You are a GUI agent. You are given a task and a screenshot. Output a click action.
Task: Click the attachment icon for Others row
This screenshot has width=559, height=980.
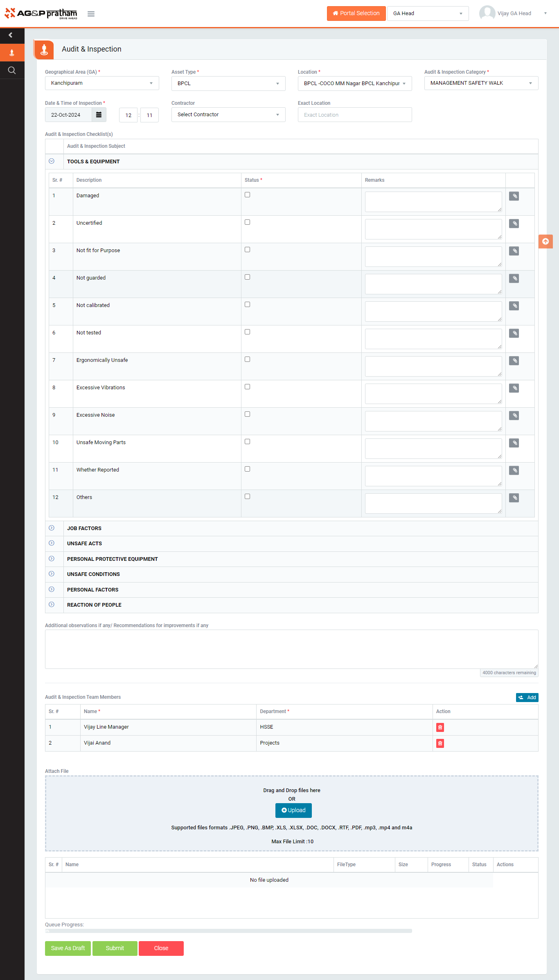pos(514,498)
